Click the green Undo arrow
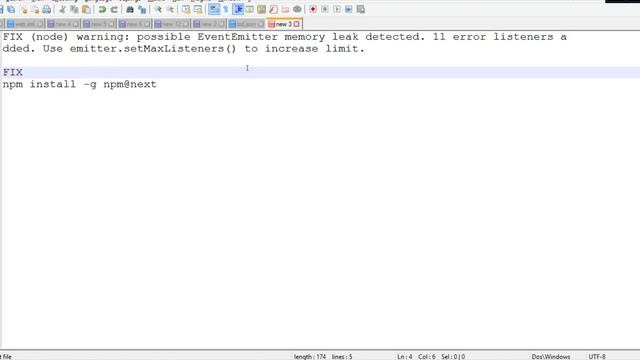 (x=102, y=9)
